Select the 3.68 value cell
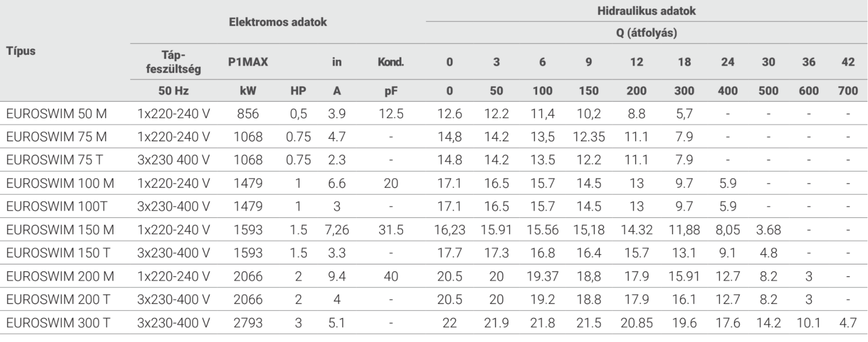This screenshot has height=342, width=868. point(768,230)
